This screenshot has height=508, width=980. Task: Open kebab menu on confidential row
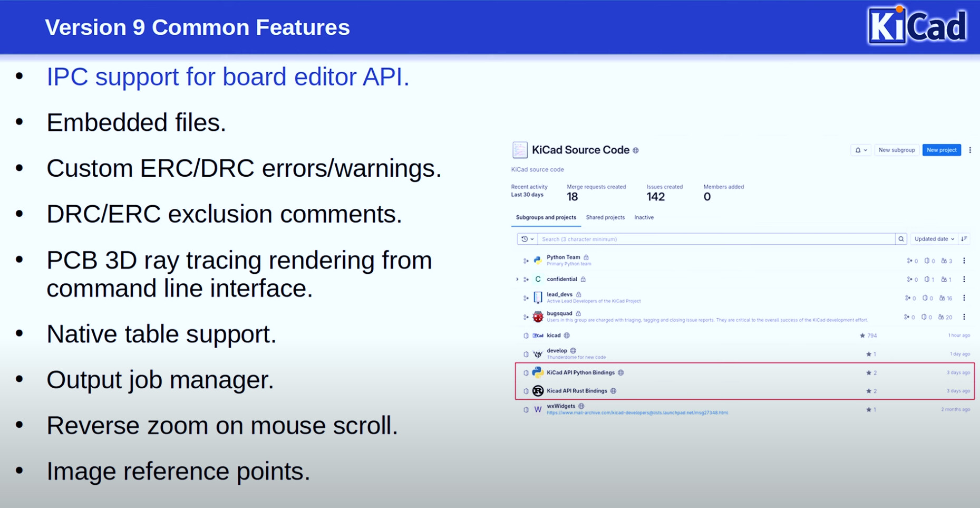tap(964, 279)
